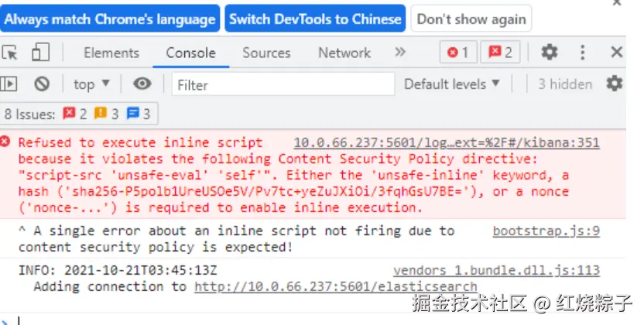The image size is (644, 325).
Task: Click the eye live expression icon
Action: tap(142, 84)
